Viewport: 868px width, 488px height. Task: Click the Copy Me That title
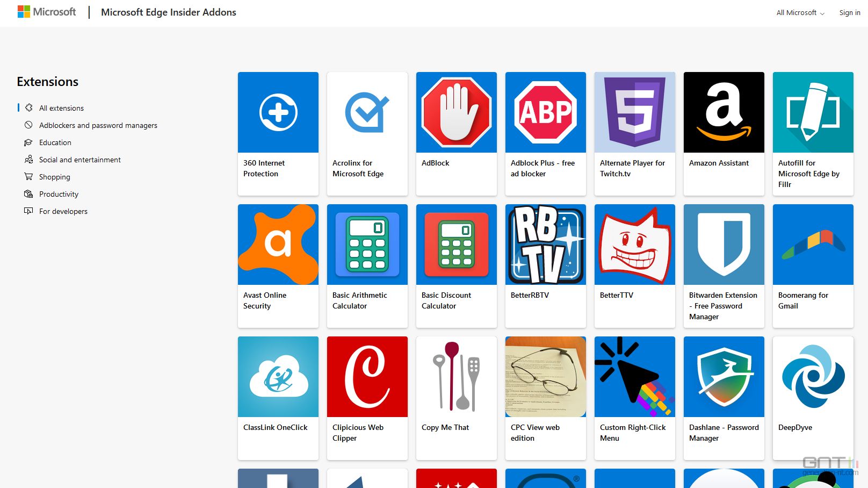click(x=445, y=427)
